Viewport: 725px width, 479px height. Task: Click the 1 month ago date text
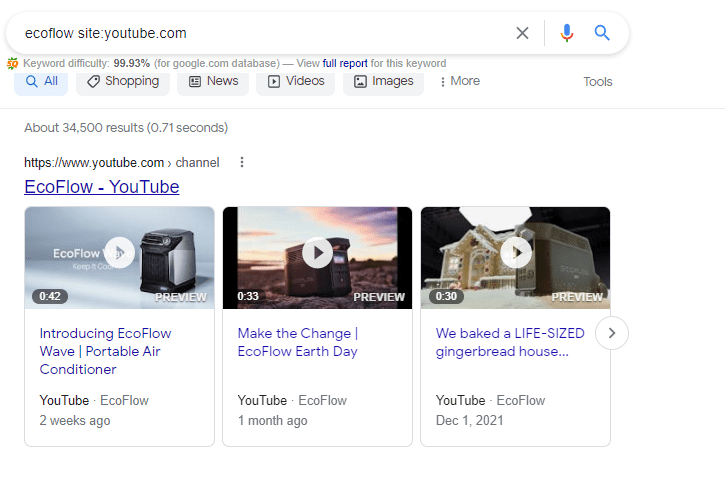pos(272,421)
